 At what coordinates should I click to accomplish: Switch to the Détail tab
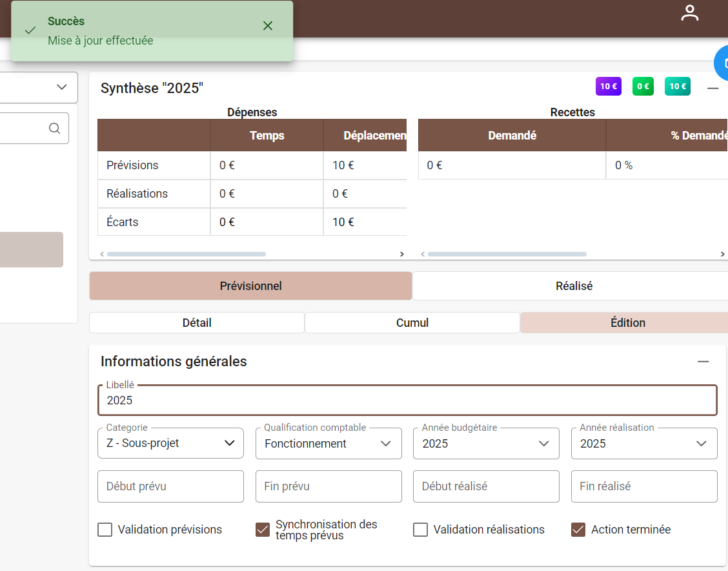(196, 322)
